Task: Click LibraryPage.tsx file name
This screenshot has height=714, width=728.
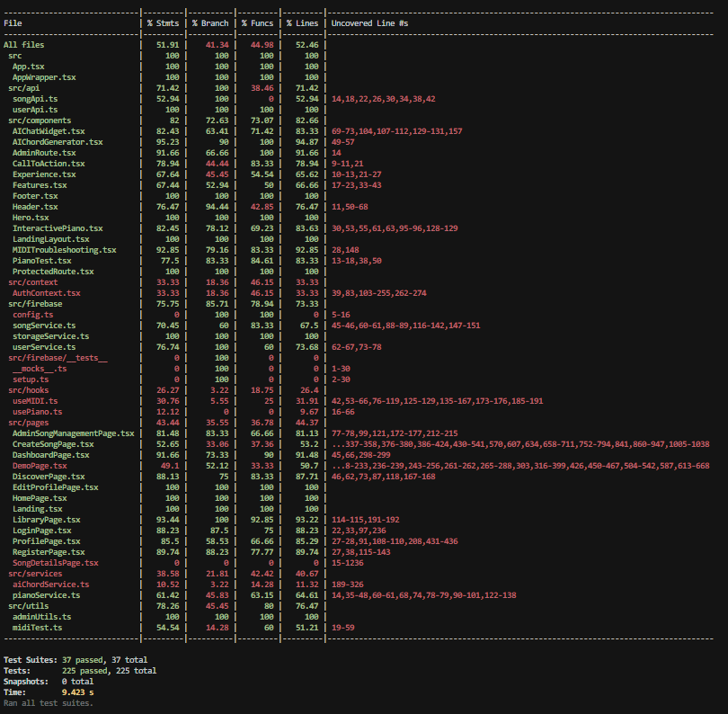Action: pyautogui.click(x=47, y=520)
